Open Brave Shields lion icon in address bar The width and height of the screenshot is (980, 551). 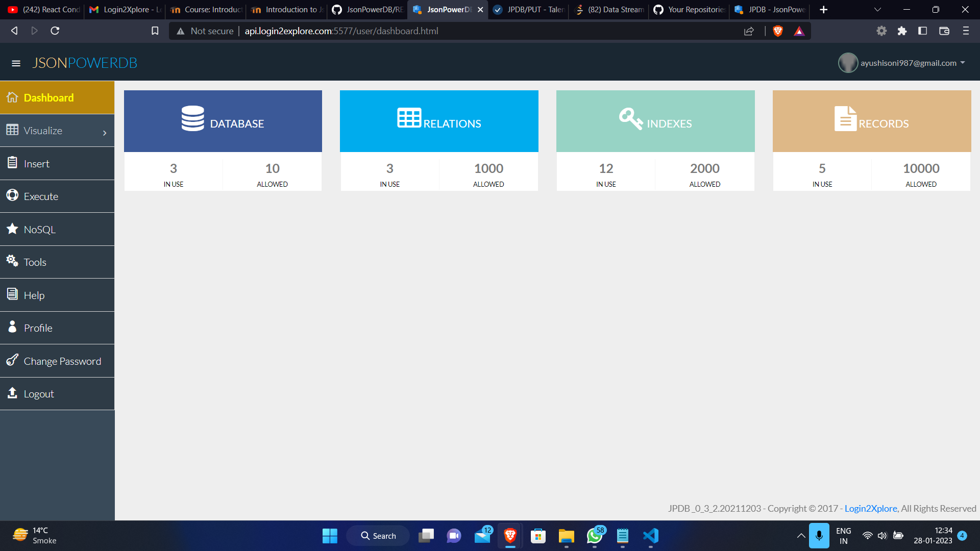point(778,31)
